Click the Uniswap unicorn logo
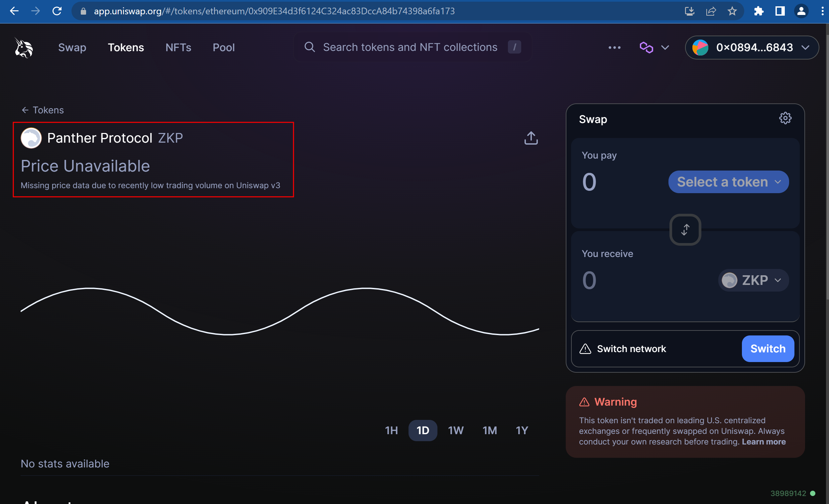829x504 pixels. pos(23,48)
